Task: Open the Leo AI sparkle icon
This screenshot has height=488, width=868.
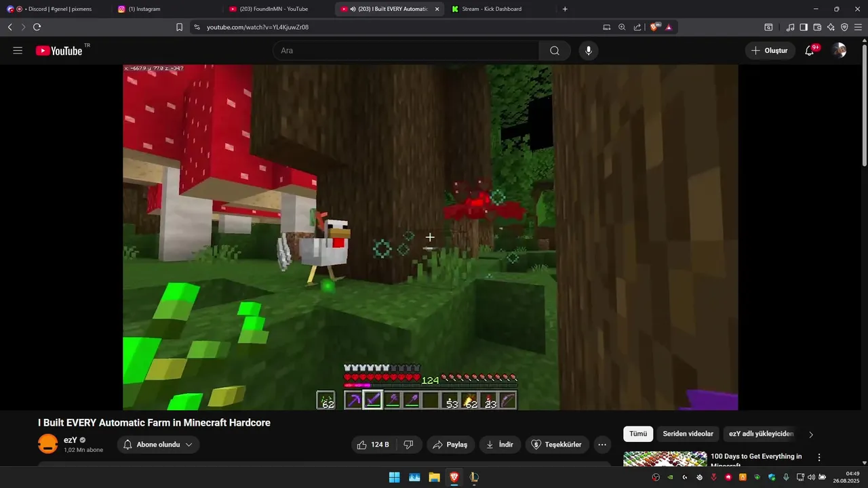Action: [x=831, y=27]
